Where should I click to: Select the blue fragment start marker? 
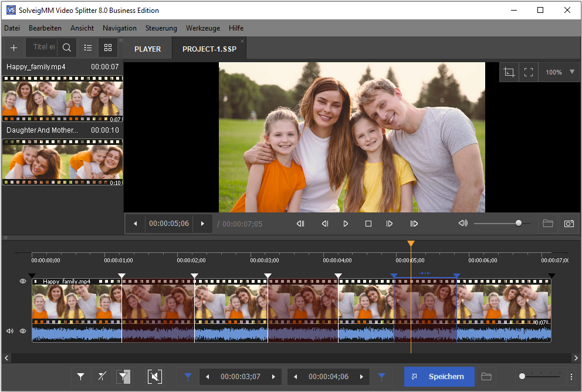(x=394, y=276)
